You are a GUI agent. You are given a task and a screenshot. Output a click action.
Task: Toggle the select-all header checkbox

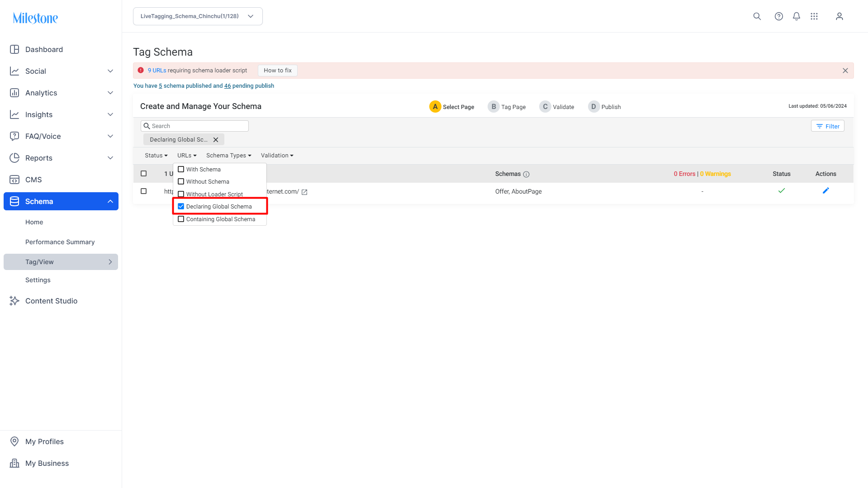pyautogui.click(x=144, y=174)
